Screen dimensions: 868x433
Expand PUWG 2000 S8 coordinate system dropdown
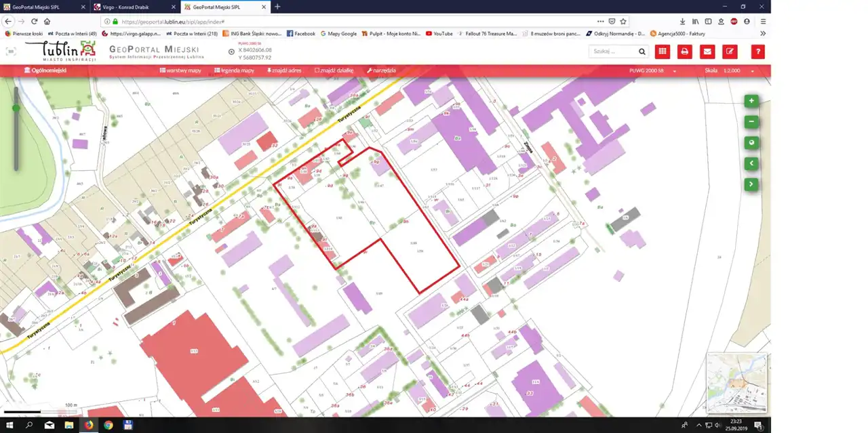click(x=653, y=70)
